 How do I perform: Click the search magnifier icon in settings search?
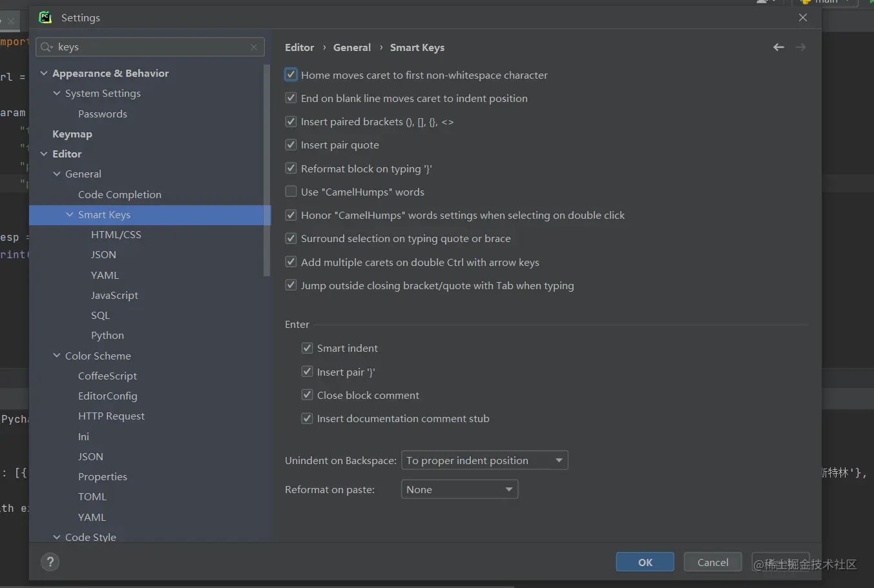(47, 47)
